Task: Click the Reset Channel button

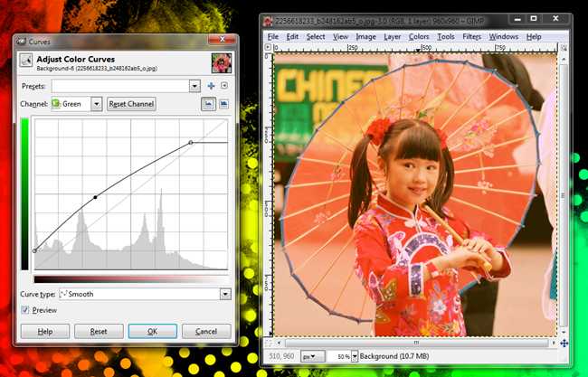Action: coord(131,104)
